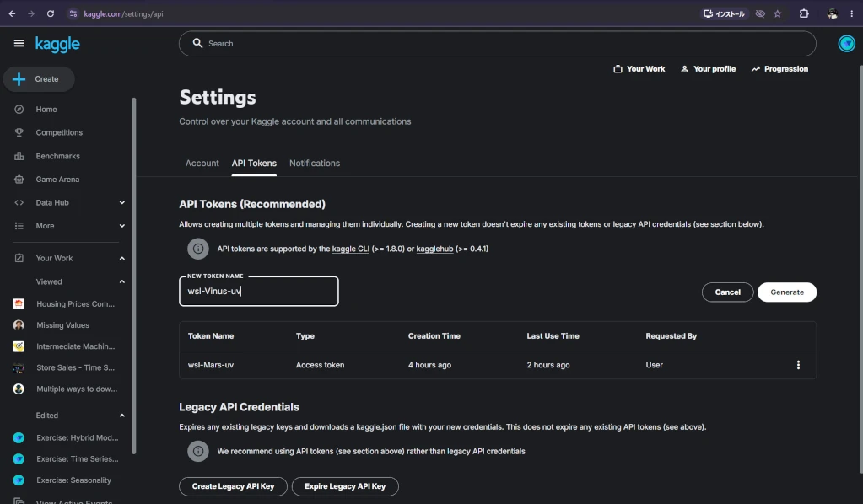This screenshot has height=504, width=863.
Task: Click the Create button in sidebar
Action: pyautogui.click(x=39, y=79)
